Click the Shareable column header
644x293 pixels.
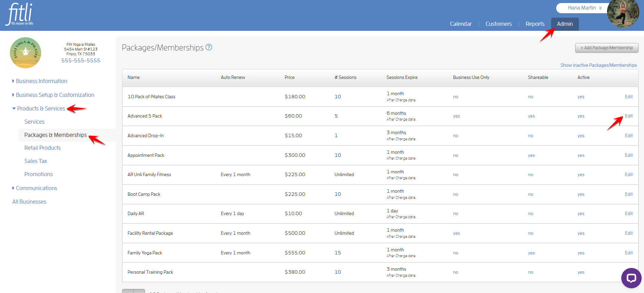pyautogui.click(x=538, y=77)
